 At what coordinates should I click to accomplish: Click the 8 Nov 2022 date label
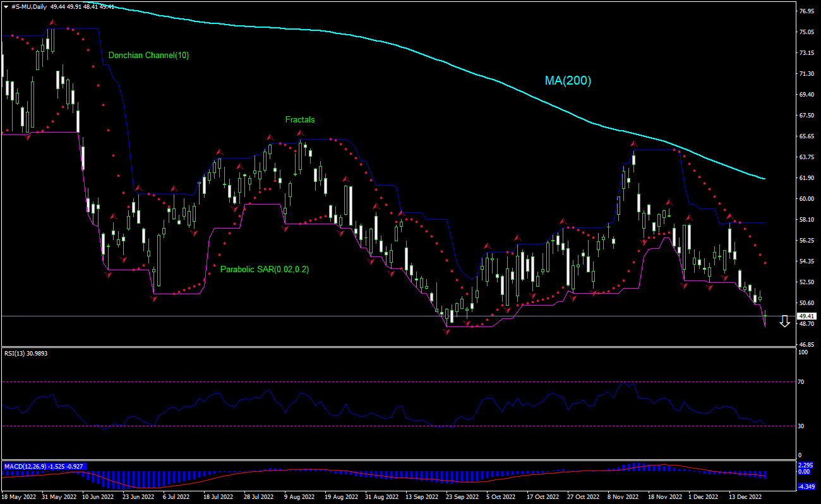pos(623,497)
